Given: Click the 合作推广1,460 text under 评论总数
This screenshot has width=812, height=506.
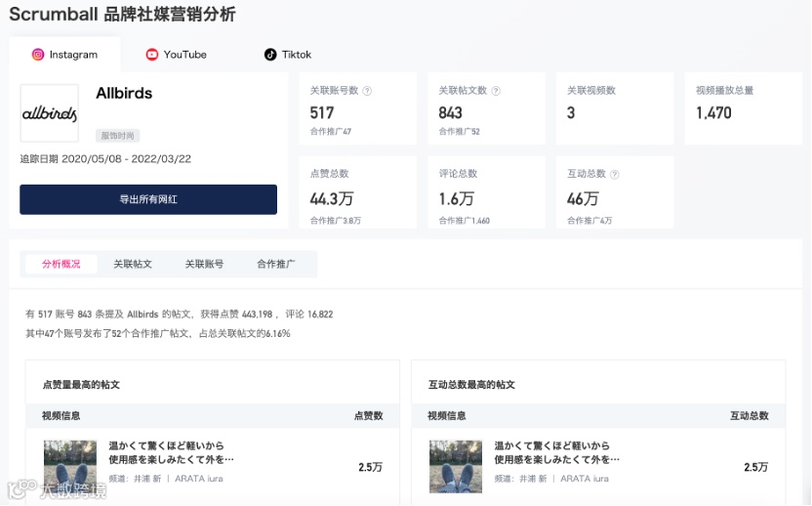Looking at the screenshot, I should 464,221.
